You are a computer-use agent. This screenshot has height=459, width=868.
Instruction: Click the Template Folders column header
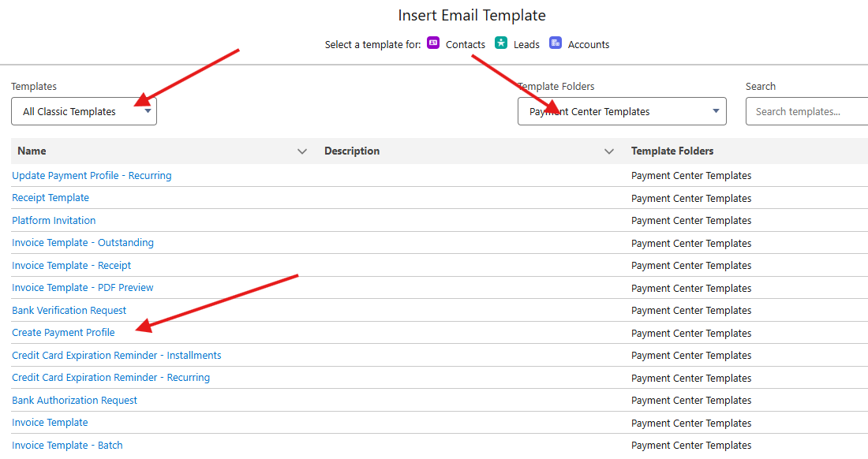point(672,151)
